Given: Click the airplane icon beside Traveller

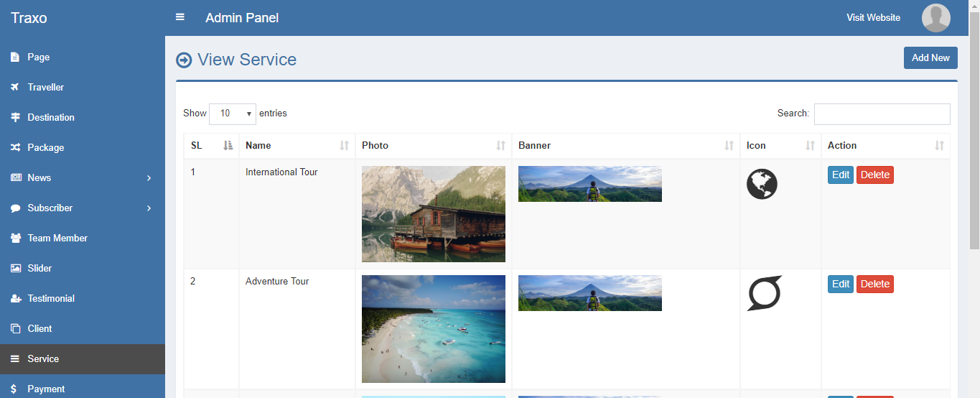Looking at the screenshot, I should (15, 87).
